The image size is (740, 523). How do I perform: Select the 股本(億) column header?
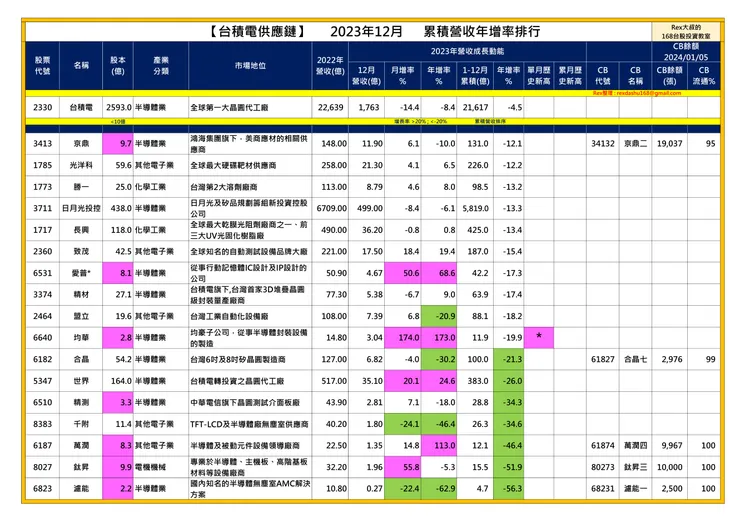pos(118,66)
